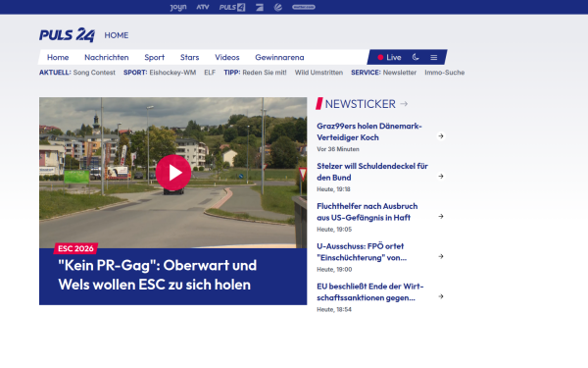Open Videos in main navigation

tap(227, 57)
